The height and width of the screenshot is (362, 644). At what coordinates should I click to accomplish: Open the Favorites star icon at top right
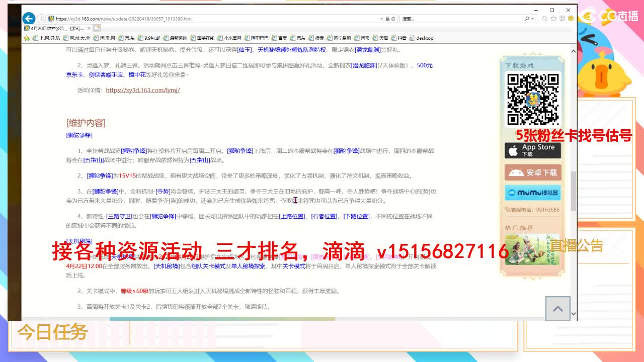[x=553, y=19]
